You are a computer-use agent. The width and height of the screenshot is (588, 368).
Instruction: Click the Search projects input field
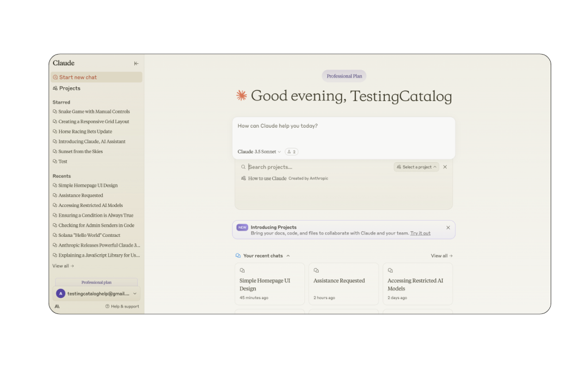(x=316, y=167)
